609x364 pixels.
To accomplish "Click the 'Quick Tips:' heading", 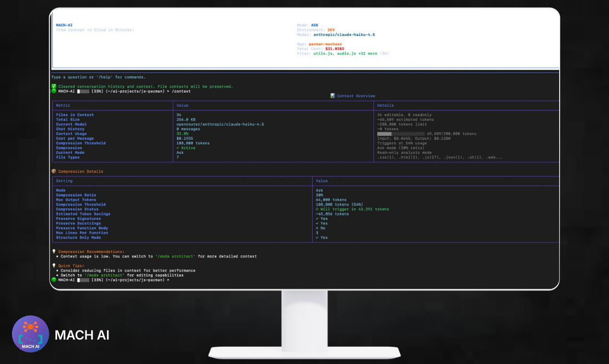I will click(71, 265).
